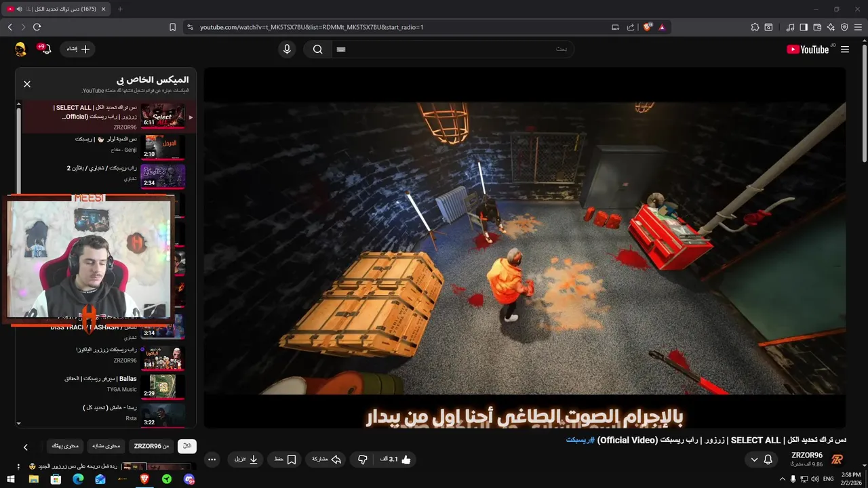This screenshot has width=868, height=488.
Task: Open the Brave music playlist icon
Action: click(x=790, y=27)
